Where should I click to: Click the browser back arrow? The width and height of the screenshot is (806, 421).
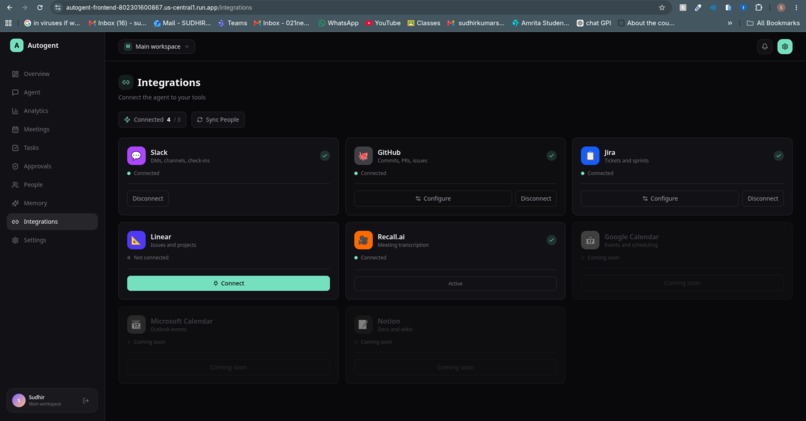pos(9,8)
